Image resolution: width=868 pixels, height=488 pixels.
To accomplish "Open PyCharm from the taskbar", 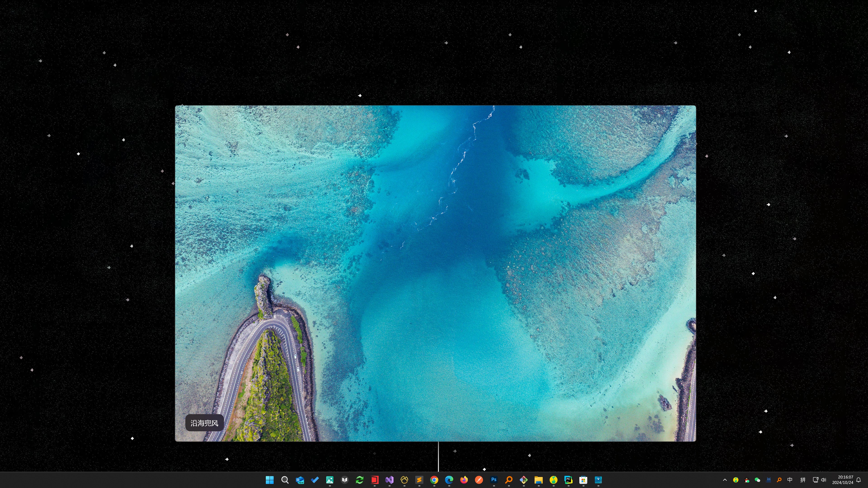I will (568, 480).
